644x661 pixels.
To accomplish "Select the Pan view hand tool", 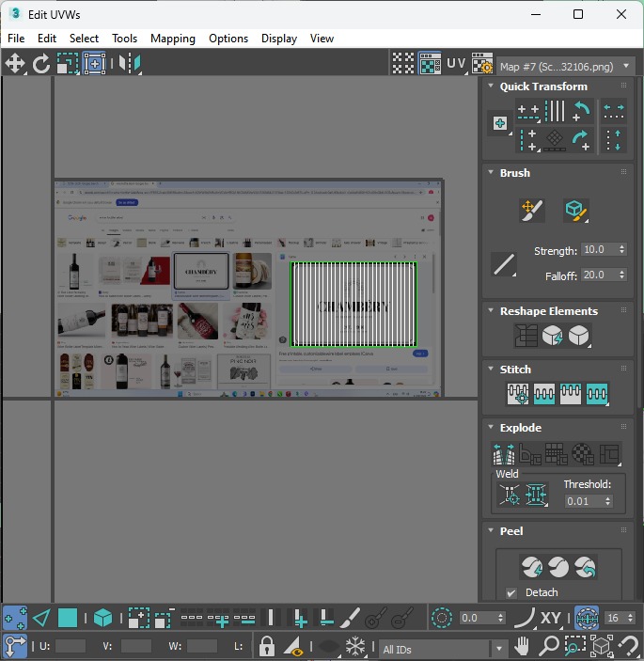I will [523, 646].
